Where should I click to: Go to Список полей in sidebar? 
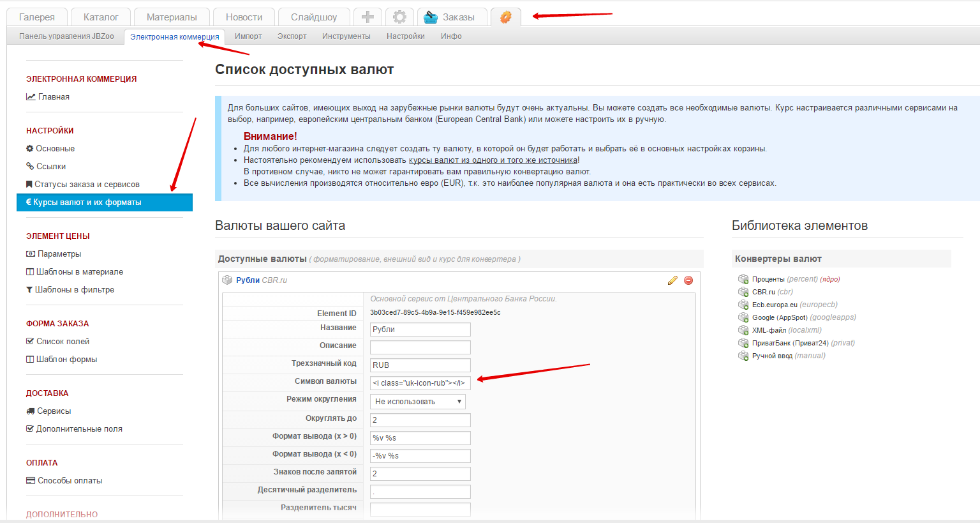point(63,342)
